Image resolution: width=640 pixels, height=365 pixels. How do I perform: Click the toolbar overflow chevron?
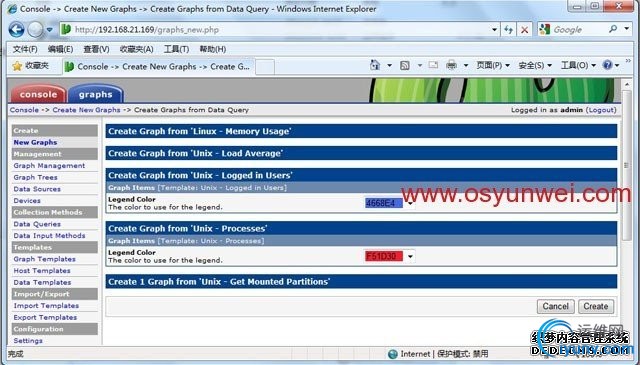[x=628, y=61]
